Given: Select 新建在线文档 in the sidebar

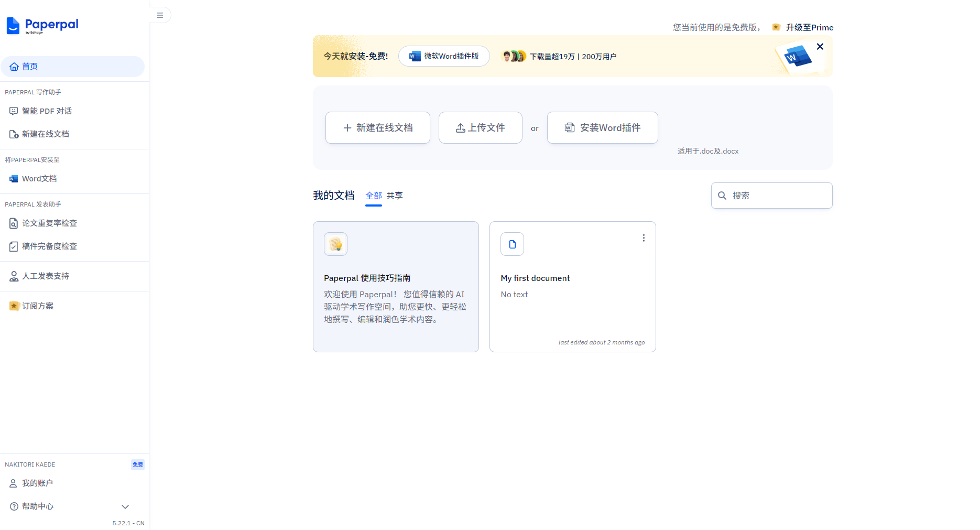Looking at the screenshot, I should (72, 134).
